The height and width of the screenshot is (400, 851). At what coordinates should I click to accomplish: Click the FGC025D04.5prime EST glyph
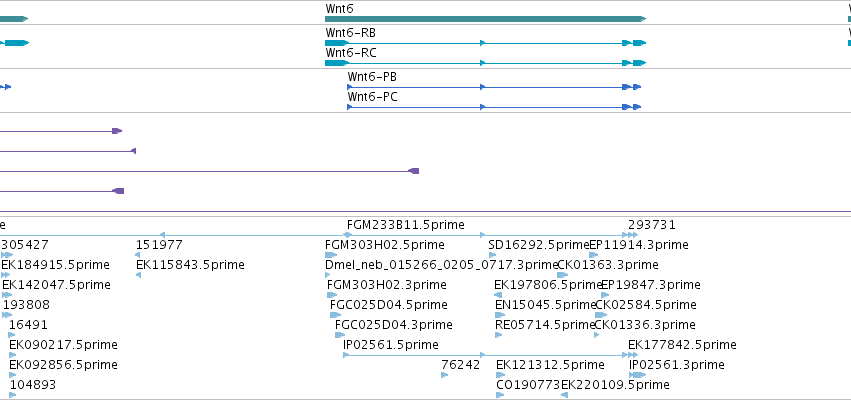pyautogui.click(x=335, y=315)
